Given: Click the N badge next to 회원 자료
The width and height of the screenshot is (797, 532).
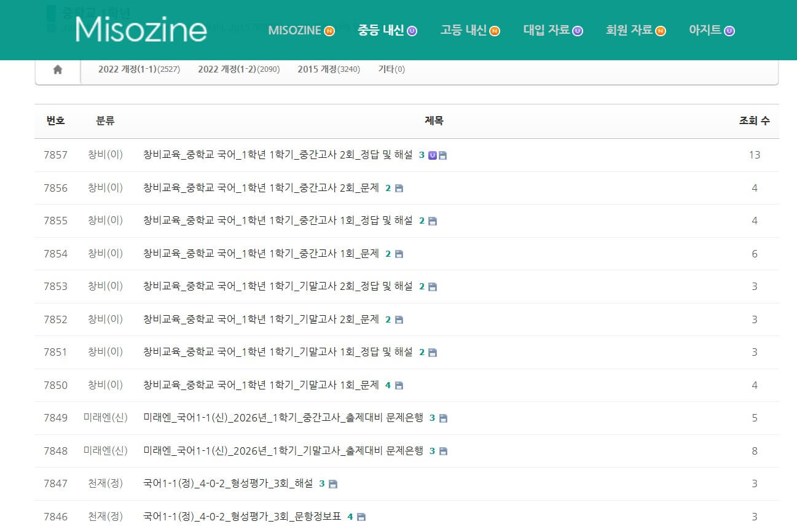Looking at the screenshot, I should coord(661,31).
